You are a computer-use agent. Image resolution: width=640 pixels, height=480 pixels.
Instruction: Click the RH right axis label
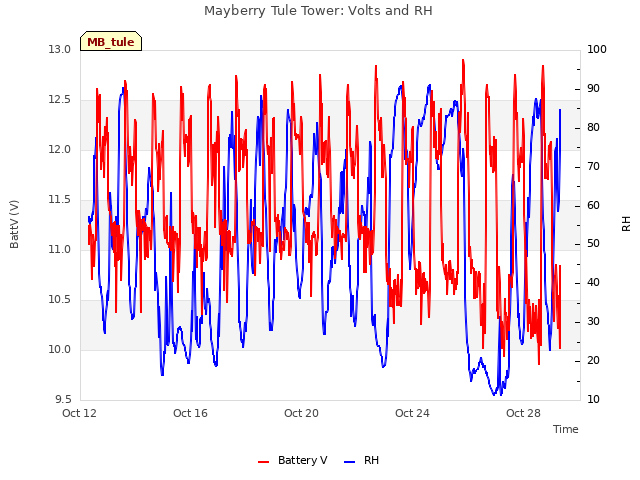626,224
